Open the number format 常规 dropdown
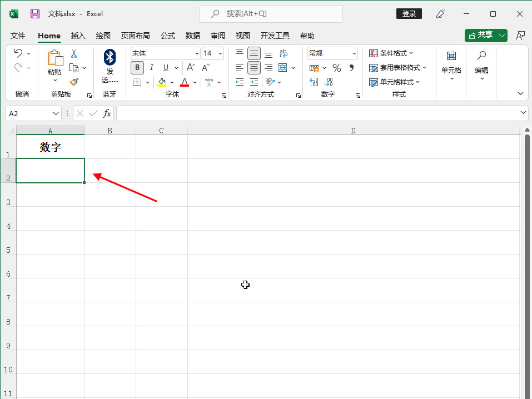Screen dimensions: 532x399 click(354, 53)
